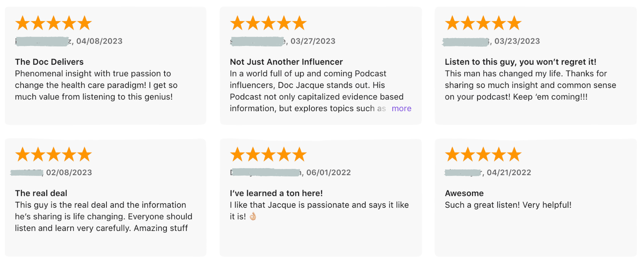Click the 03/27/2023 review date

(313, 41)
